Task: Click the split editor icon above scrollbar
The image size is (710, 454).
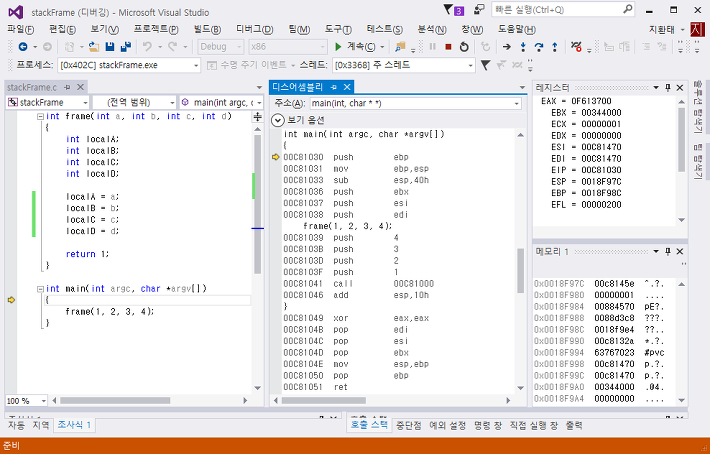Action: pyautogui.click(x=258, y=117)
